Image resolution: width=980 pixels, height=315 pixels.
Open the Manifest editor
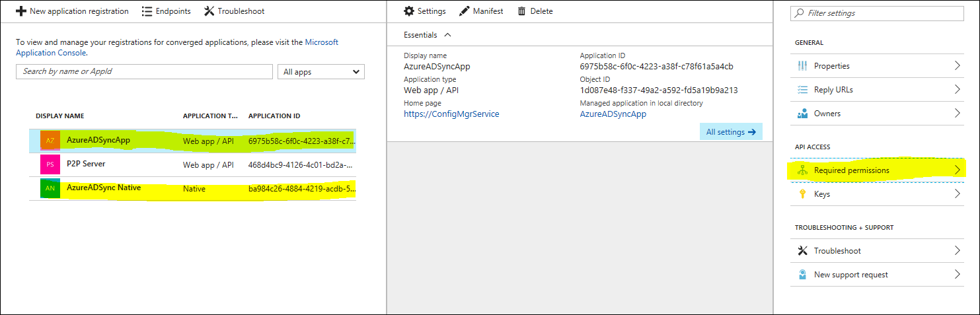[x=480, y=11]
